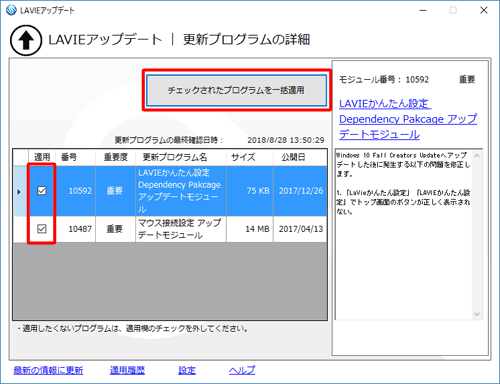Open the LAVIEかんたん設定 Dependency Pakcage module link
The width and height of the screenshot is (500, 384).
click(408, 119)
